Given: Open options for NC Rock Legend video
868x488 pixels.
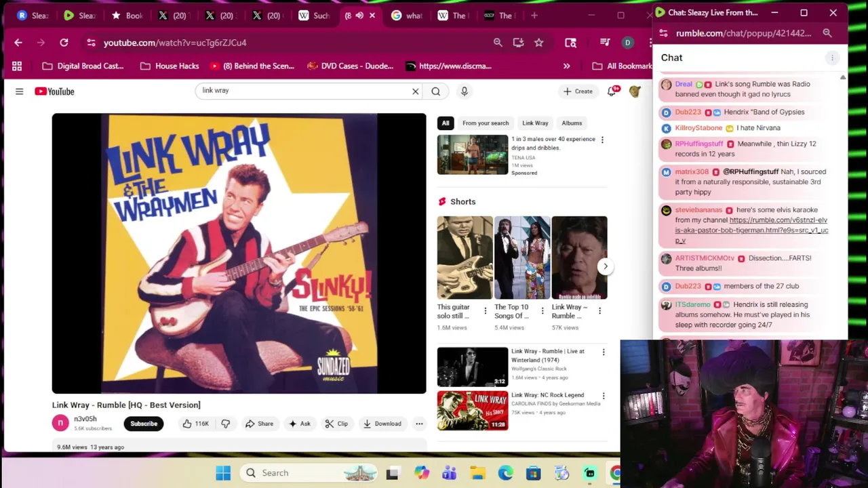Looking at the screenshot, I should point(604,396).
